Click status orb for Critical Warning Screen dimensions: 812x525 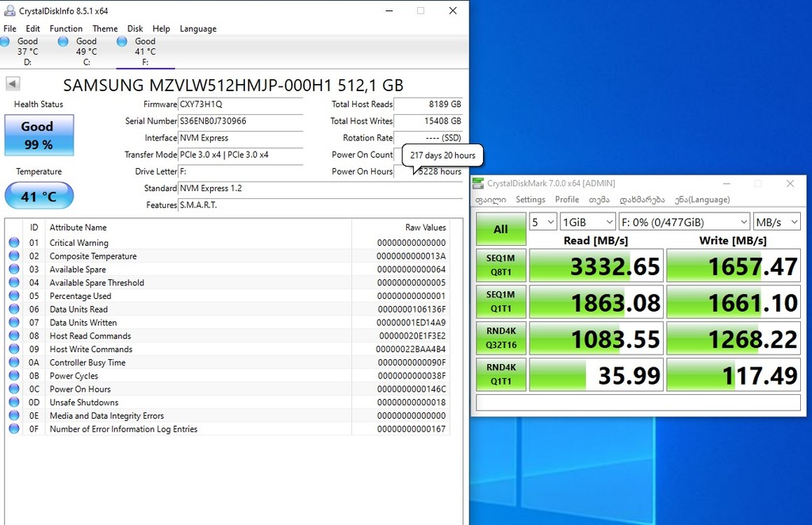click(x=14, y=243)
